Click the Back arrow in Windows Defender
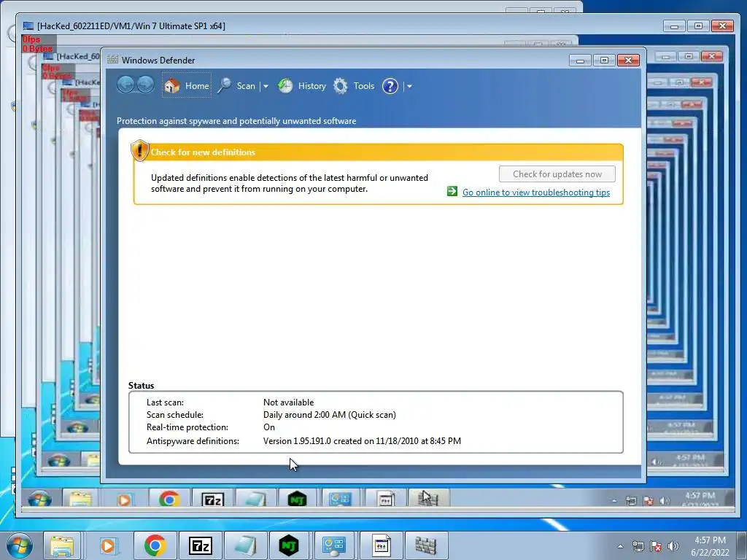Screen dimensions: 747x560 pos(125,85)
